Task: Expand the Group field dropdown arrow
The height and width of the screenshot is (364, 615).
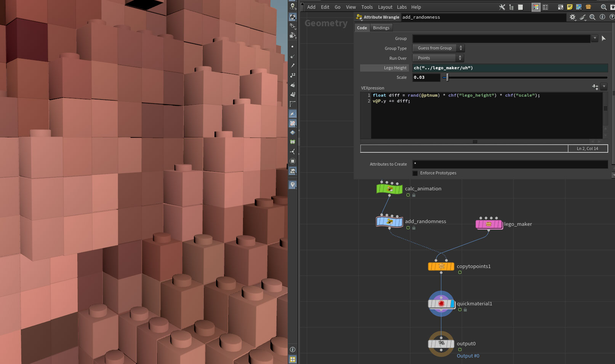Action: click(x=594, y=38)
